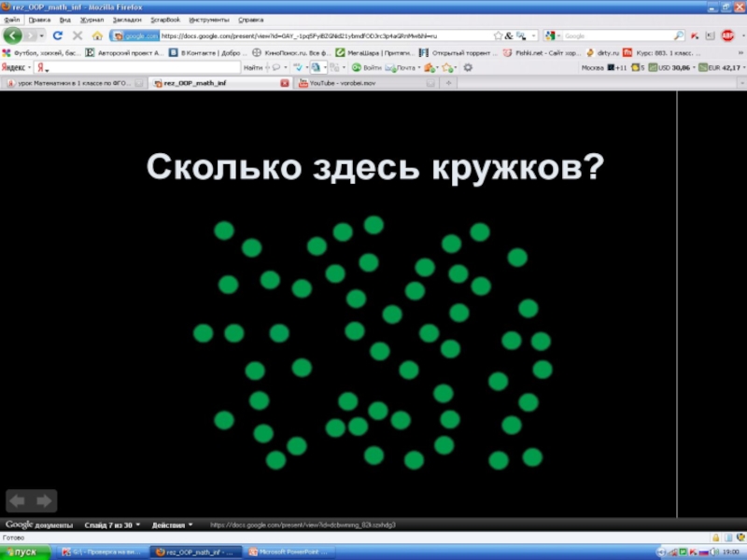Viewport: 747px width, 560px height.
Task: Open the navigation history dropdown arrow
Action: [42, 35]
